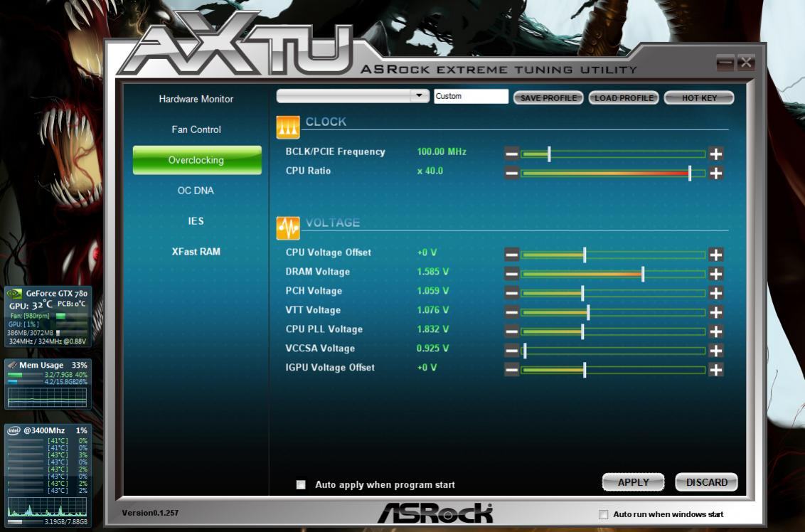Lower VCCSA Voltage with minus button
This screenshot has height=532, width=805.
point(511,350)
